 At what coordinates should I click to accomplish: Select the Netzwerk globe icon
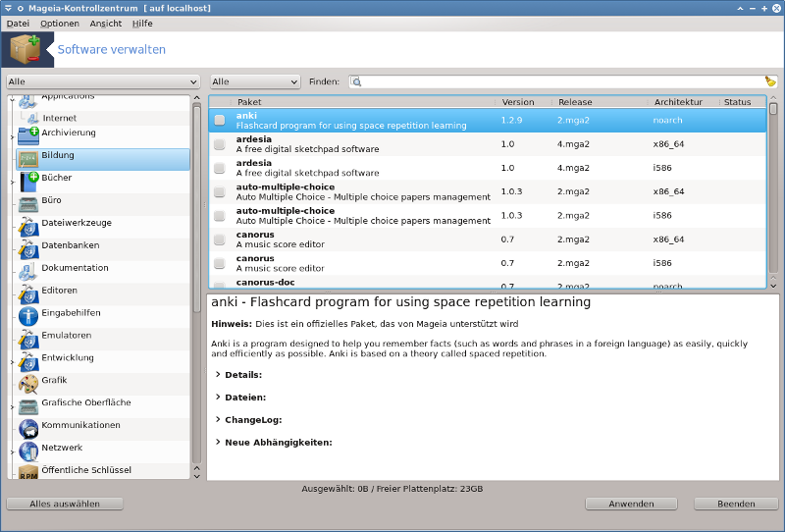[x=28, y=452]
